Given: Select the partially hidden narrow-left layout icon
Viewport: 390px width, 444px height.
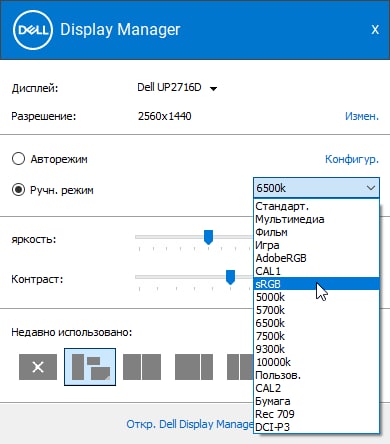Looking at the screenshot, I should tap(240, 367).
